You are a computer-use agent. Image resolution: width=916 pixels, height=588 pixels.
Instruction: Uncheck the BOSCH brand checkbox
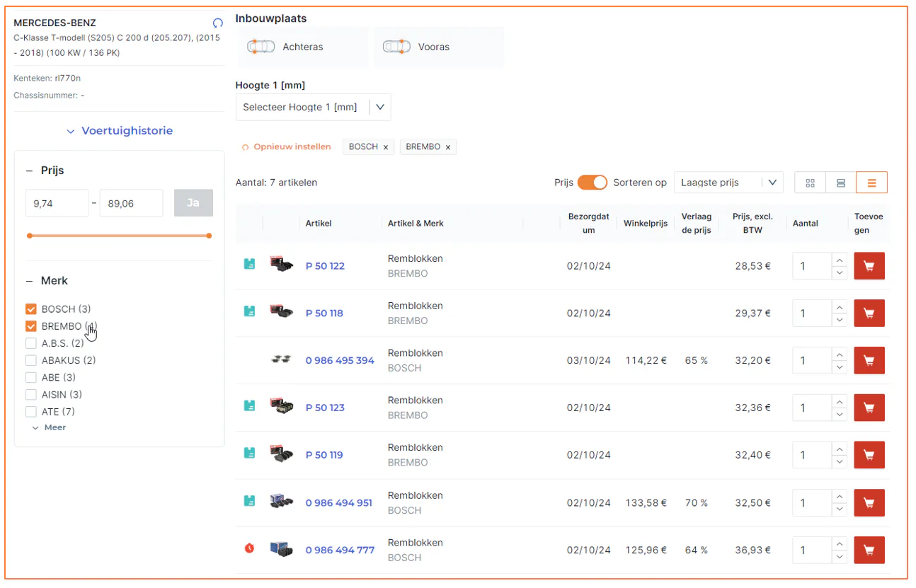pyautogui.click(x=30, y=309)
